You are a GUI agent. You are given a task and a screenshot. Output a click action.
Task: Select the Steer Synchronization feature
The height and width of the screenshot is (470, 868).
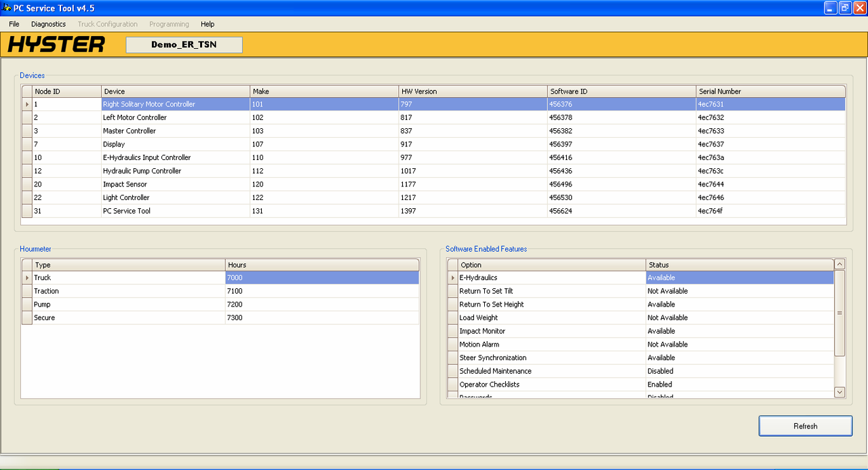[640, 357]
